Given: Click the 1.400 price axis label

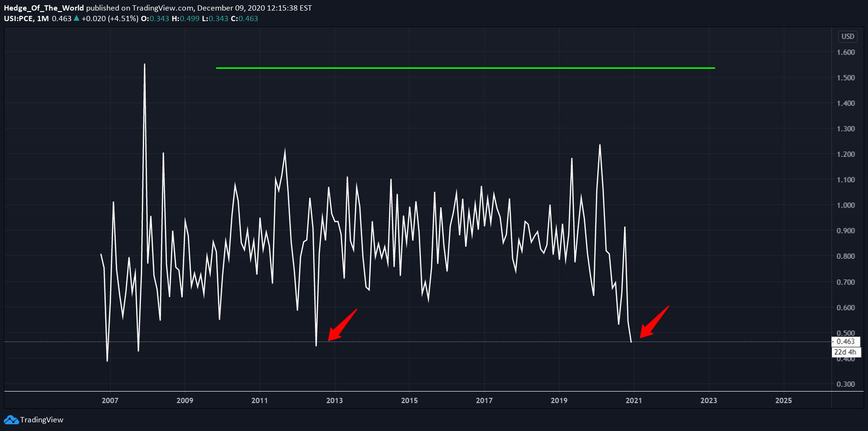Looking at the screenshot, I should click(x=846, y=103).
